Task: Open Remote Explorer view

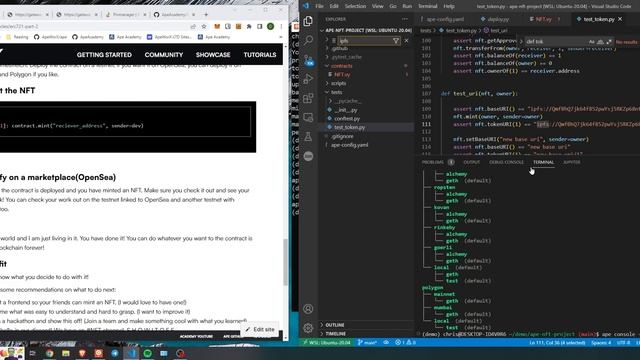Action: pyautogui.click(x=308, y=118)
